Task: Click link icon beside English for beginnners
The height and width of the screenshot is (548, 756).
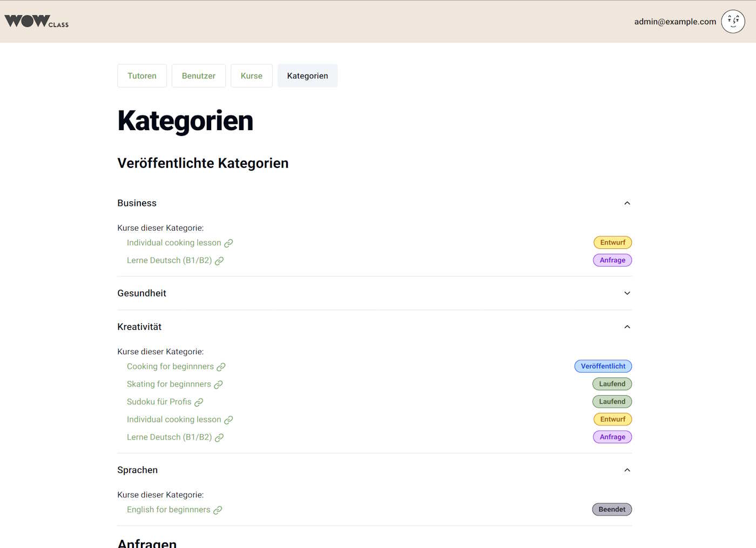Action: pos(218,510)
